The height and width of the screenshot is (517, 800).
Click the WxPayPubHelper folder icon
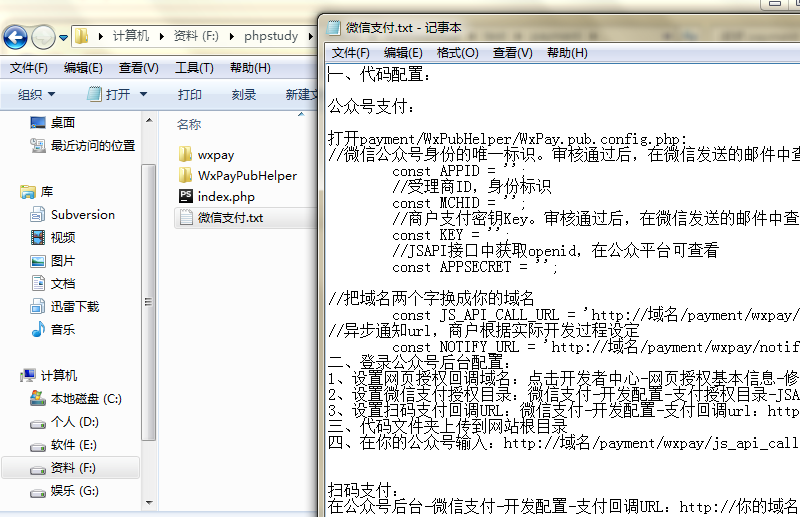click(186, 176)
